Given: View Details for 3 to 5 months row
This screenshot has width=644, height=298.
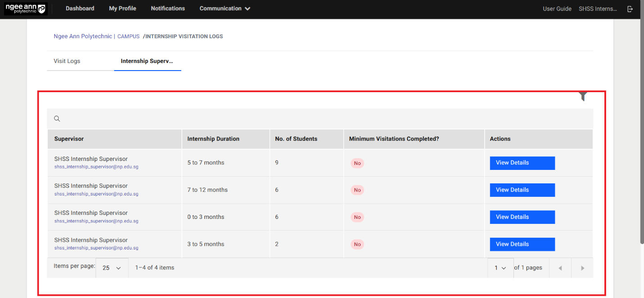Looking at the screenshot, I should tap(522, 244).
